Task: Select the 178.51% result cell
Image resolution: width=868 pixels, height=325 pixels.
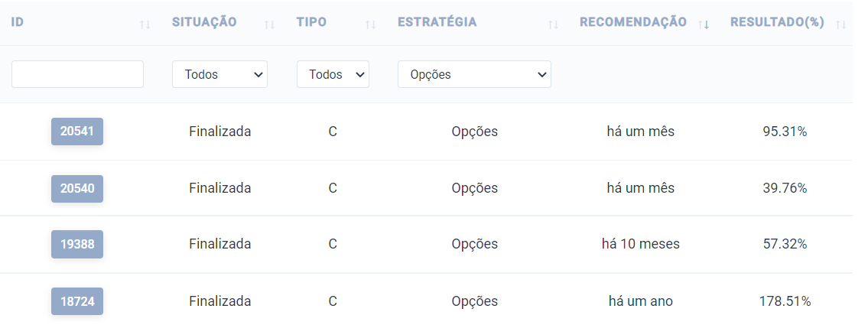Action: [785, 302]
